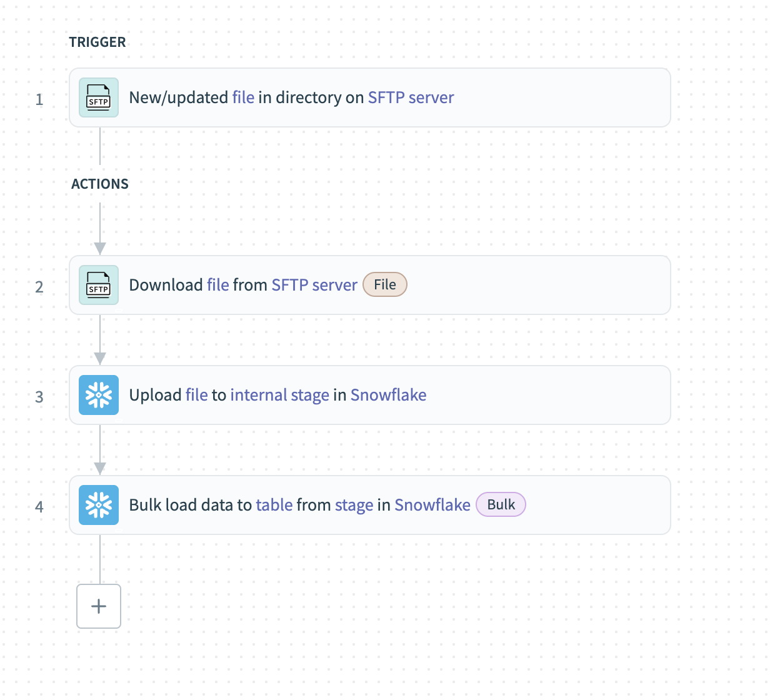Click the table link in the bulk load step

[x=274, y=505]
